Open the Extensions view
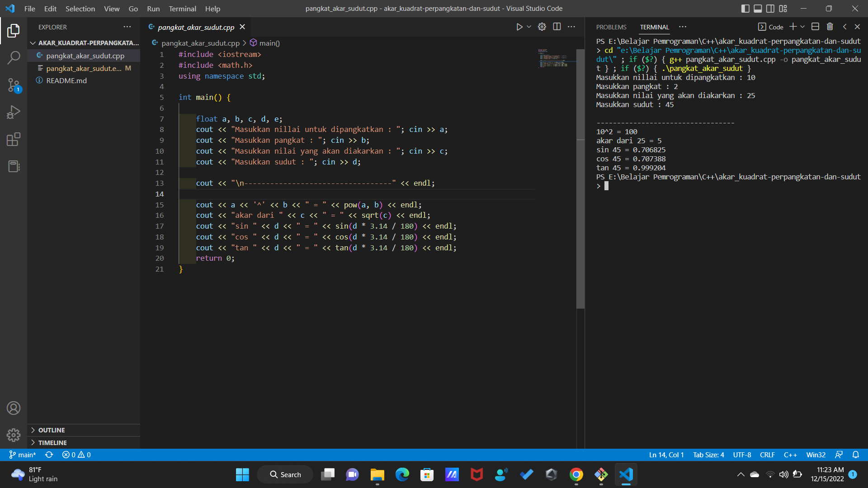Image resolution: width=868 pixels, height=488 pixels. tap(14, 139)
